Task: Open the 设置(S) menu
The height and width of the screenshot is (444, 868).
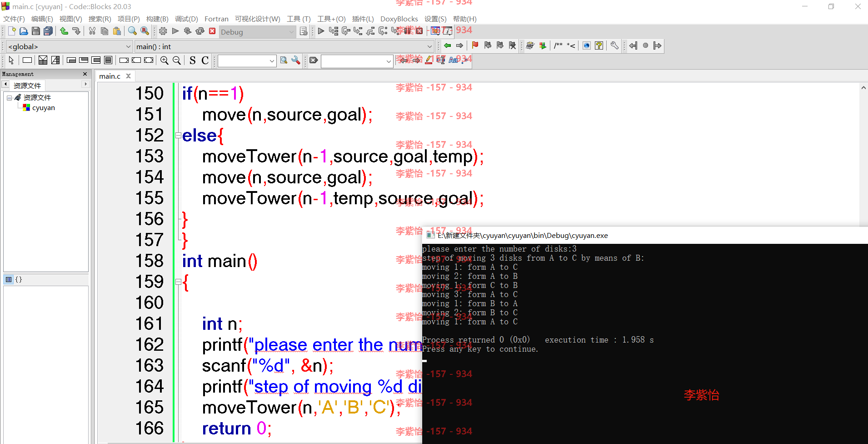Action: click(x=435, y=19)
